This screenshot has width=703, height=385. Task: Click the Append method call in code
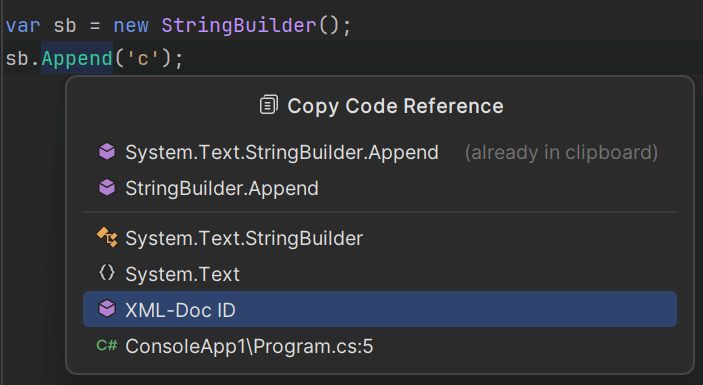[77, 59]
